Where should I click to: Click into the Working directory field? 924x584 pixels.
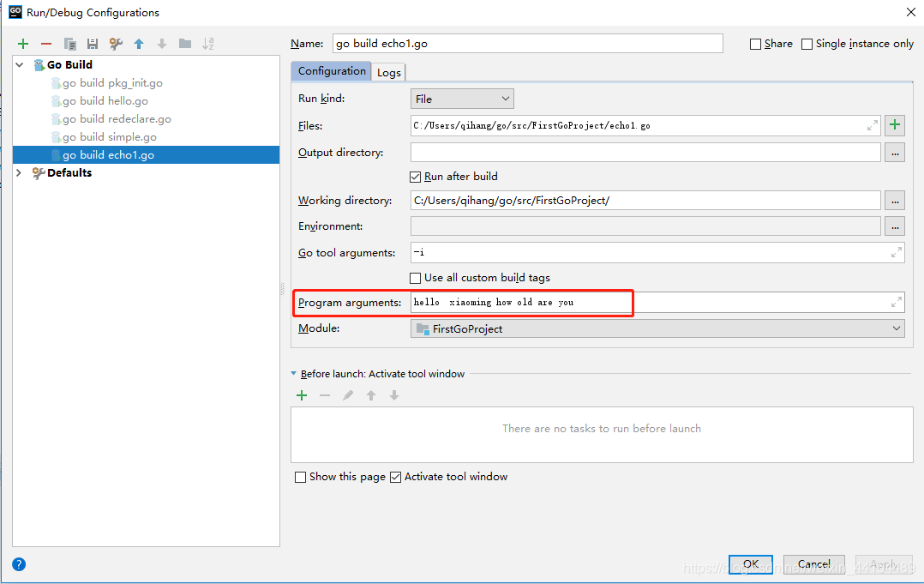(x=645, y=201)
